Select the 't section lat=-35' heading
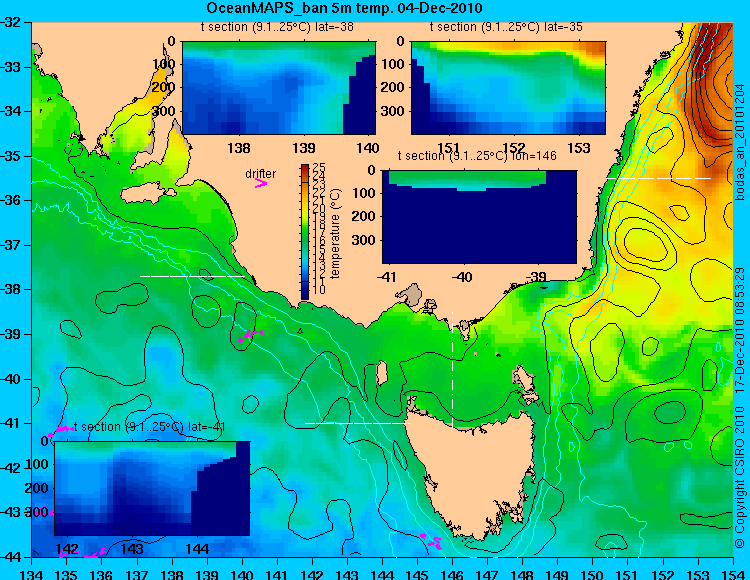The height and width of the screenshot is (580, 750). (x=506, y=27)
